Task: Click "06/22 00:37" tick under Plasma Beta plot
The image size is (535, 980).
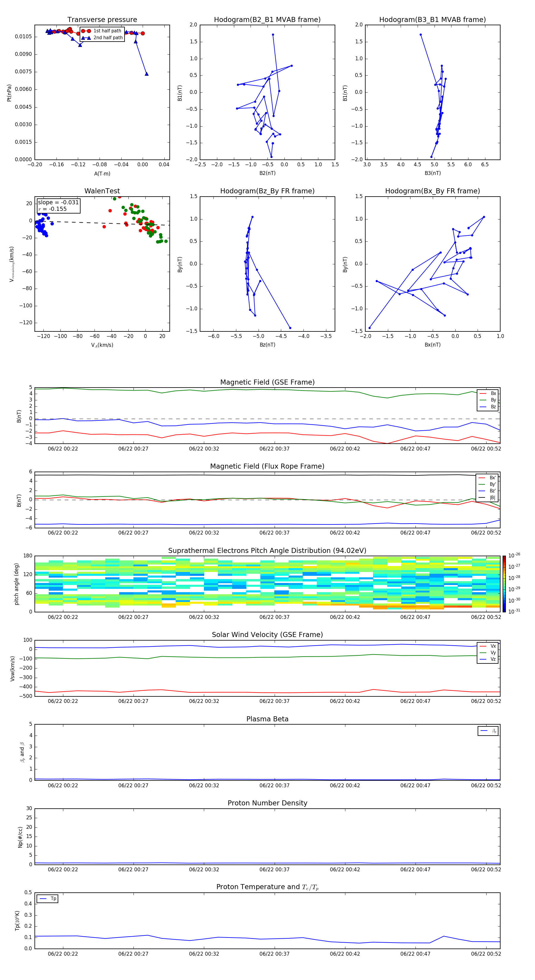Action: click(274, 785)
